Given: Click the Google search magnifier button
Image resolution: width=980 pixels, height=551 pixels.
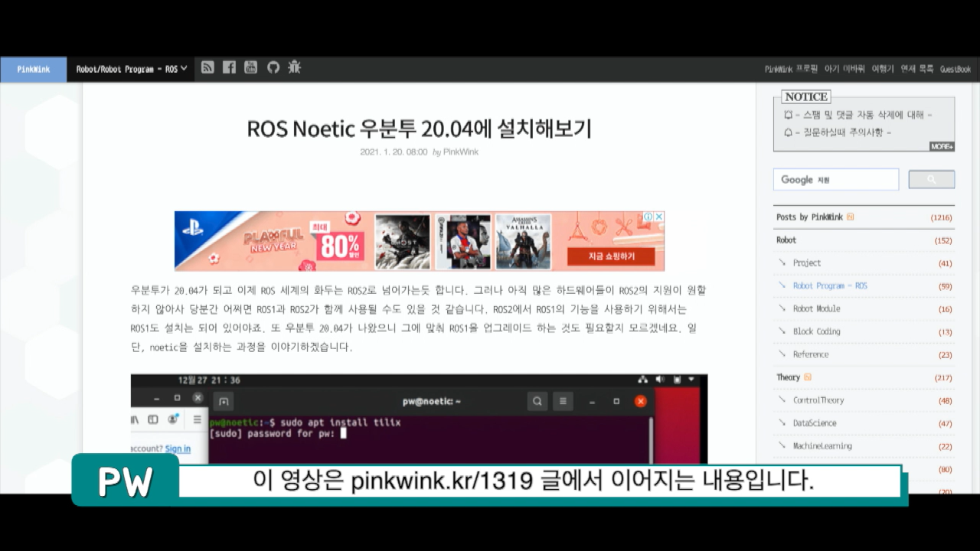Looking at the screenshot, I should 931,179.
